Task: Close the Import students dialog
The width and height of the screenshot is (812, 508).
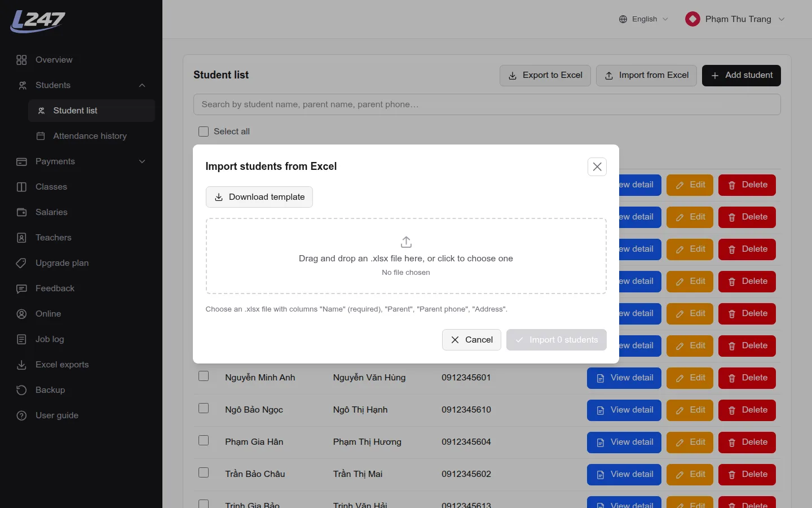Action: coord(597,167)
